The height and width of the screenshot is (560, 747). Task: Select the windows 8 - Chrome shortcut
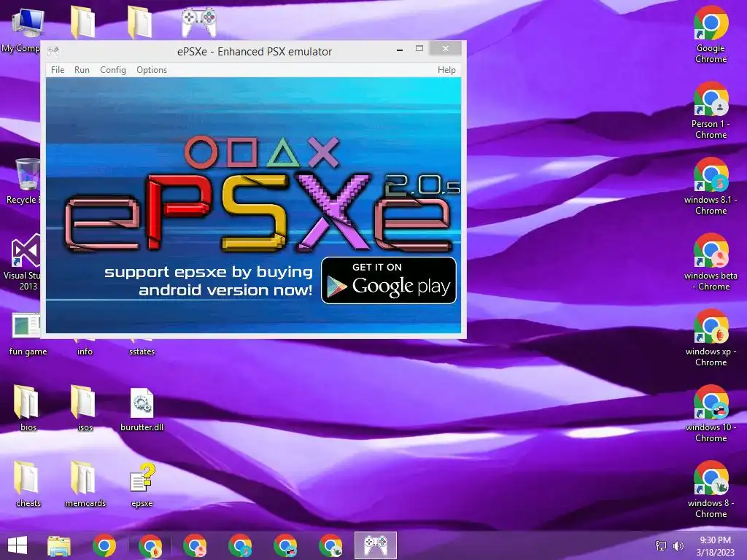[x=711, y=489]
